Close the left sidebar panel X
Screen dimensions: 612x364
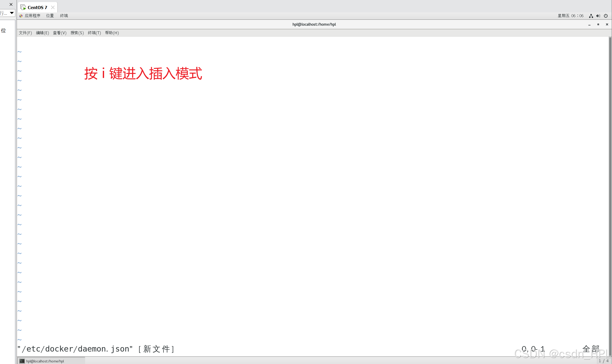click(x=11, y=4)
